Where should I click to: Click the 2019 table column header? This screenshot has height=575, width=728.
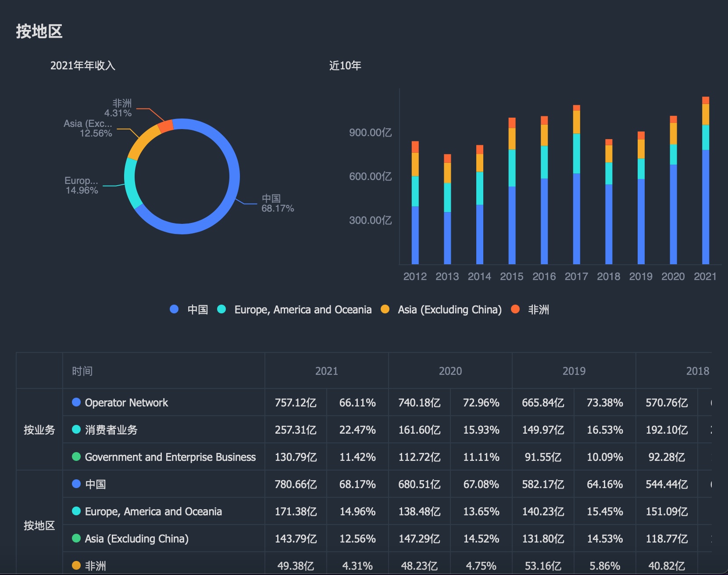[574, 371]
